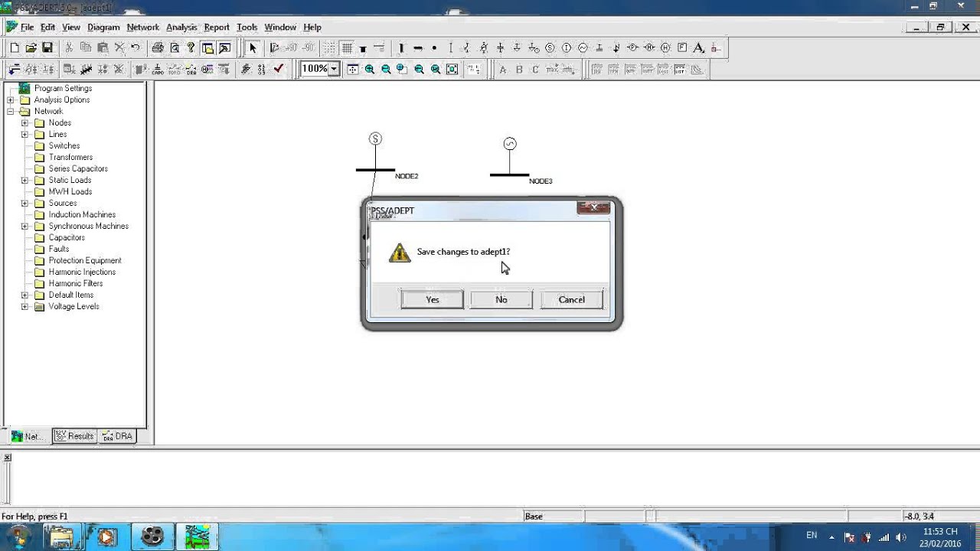Click the NODE3 label in the diagram
Image resolution: width=980 pixels, height=551 pixels.
(x=541, y=181)
